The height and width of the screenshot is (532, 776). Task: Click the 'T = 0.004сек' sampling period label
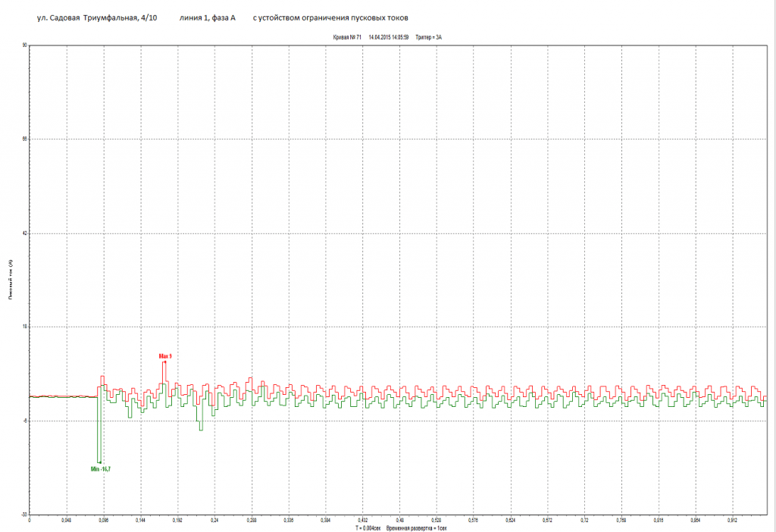pyautogui.click(x=368, y=528)
